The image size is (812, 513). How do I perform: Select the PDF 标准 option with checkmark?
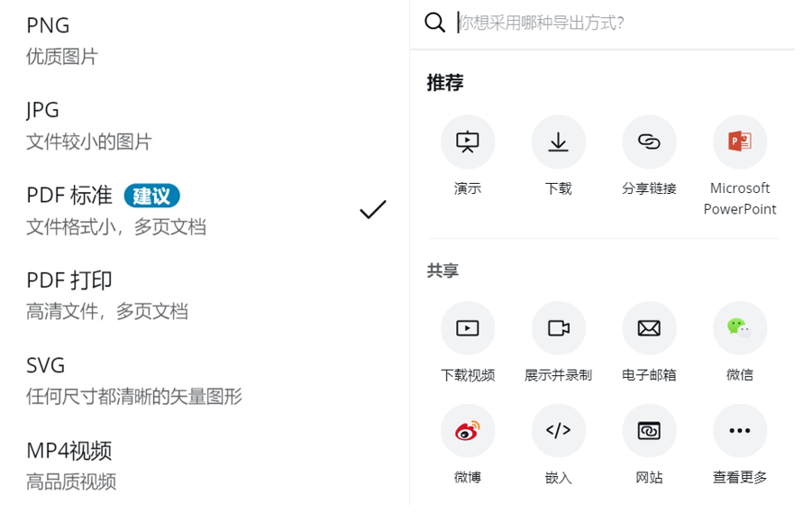click(x=205, y=210)
